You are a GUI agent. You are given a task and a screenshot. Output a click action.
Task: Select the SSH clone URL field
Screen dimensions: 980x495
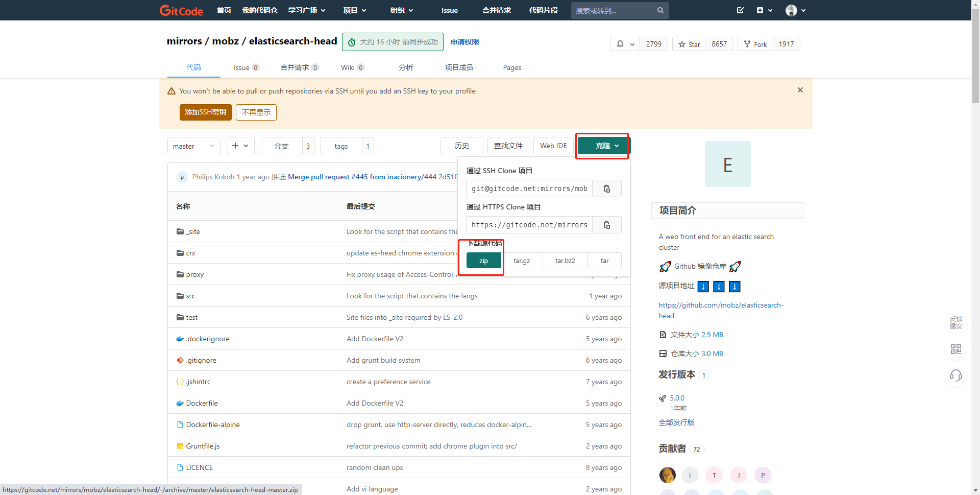[529, 188]
